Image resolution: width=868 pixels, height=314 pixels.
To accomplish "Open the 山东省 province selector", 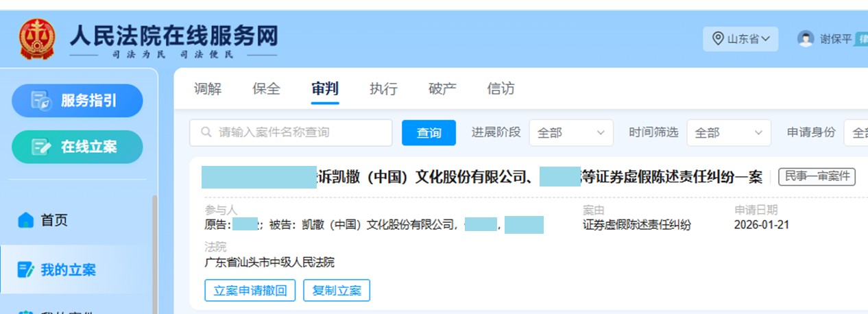I will coord(740,39).
